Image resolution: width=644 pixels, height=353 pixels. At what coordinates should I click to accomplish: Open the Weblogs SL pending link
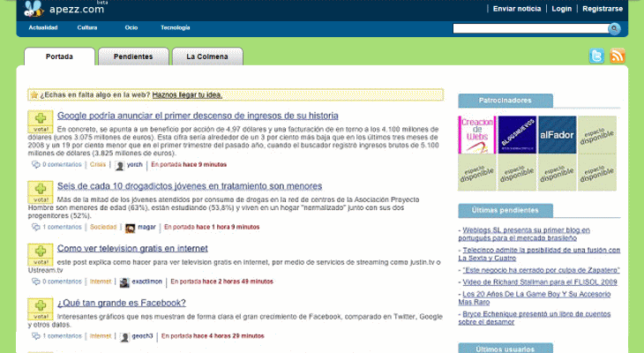(x=525, y=234)
